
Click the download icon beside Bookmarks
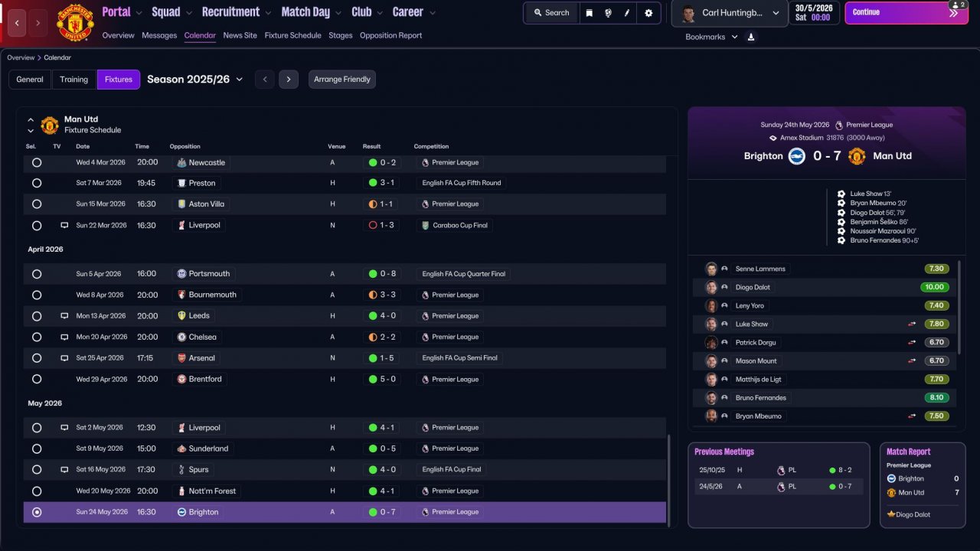pos(751,37)
